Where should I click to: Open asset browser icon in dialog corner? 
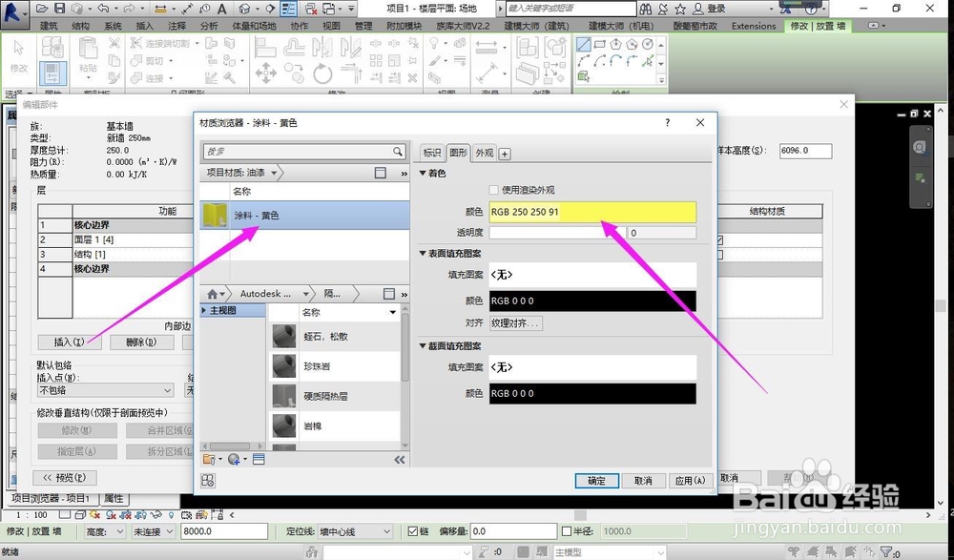click(x=208, y=481)
